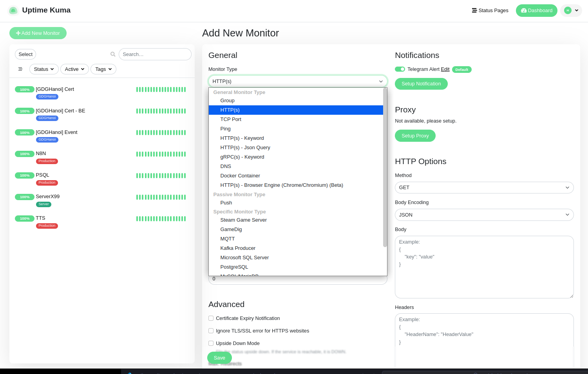This screenshot has width=588, height=374.
Task: Select Push monitor type
Action: tap(296, 203)
